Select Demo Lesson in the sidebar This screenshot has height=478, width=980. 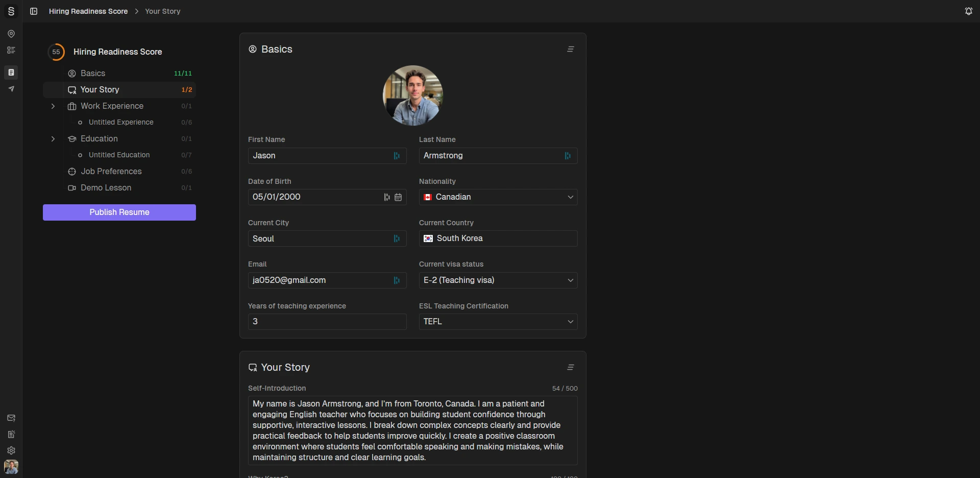pyautogui.click(x=106, y=188)
